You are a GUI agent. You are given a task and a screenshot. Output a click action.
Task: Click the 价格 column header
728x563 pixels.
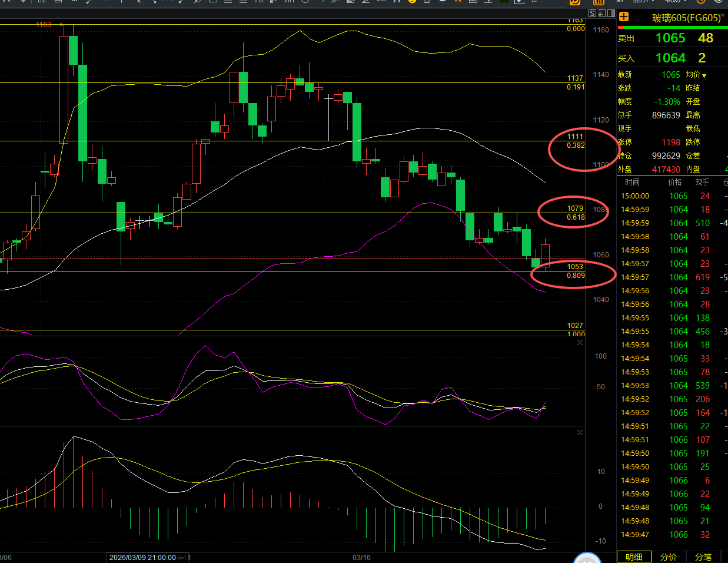click(674, 183)
